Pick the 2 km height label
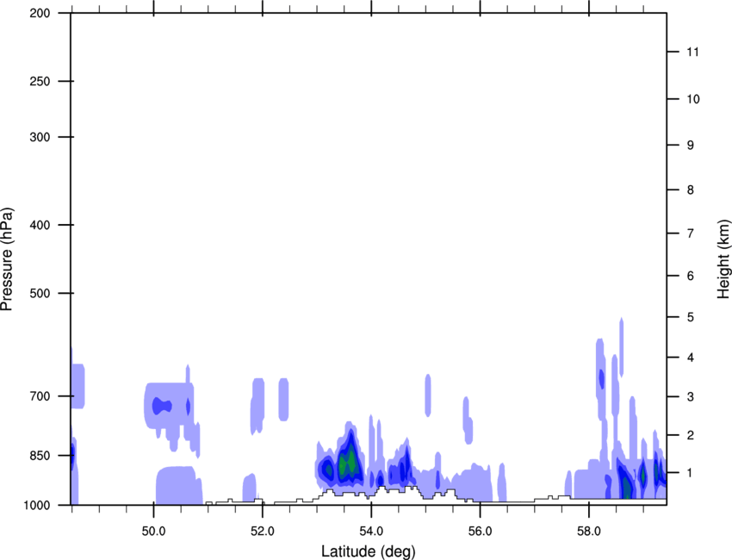This screenshot has width=732, height=560. pyautogui.click(x=691, y=435)
